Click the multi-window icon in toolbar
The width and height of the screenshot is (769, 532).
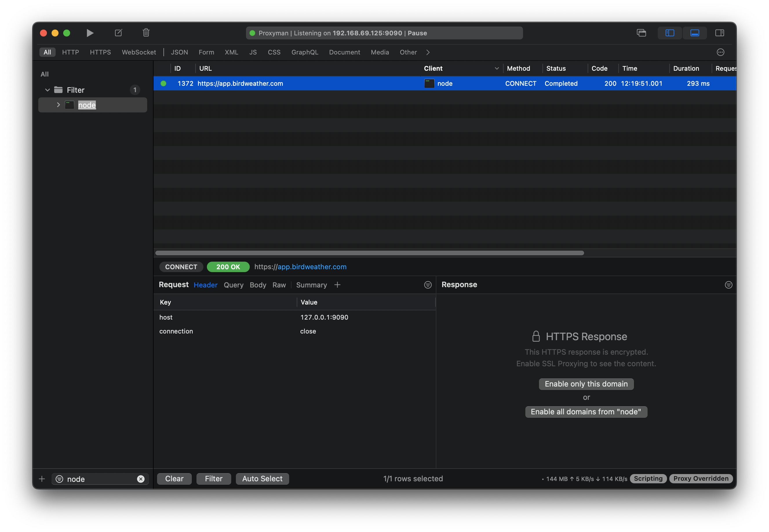pyautogui.click(x=641, y=33)
